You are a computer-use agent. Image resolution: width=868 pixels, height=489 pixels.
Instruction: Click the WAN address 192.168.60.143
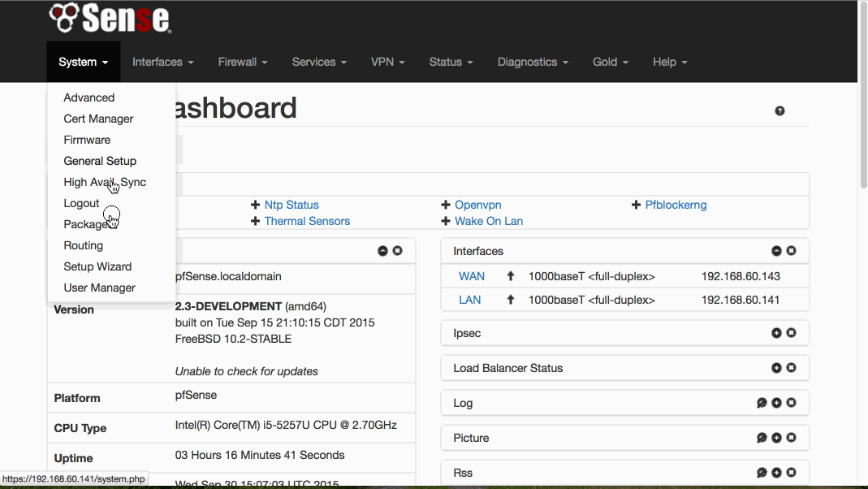tap(741, 276)
